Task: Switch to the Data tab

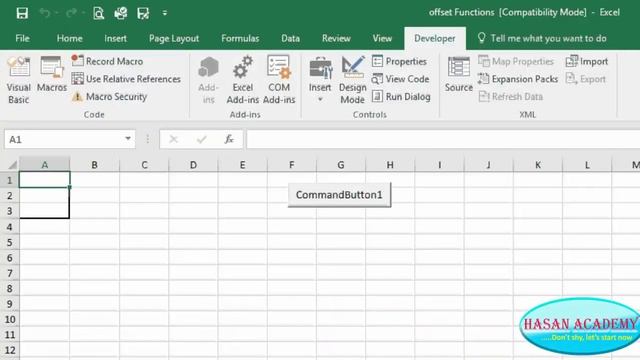Action: coord(290,38)
